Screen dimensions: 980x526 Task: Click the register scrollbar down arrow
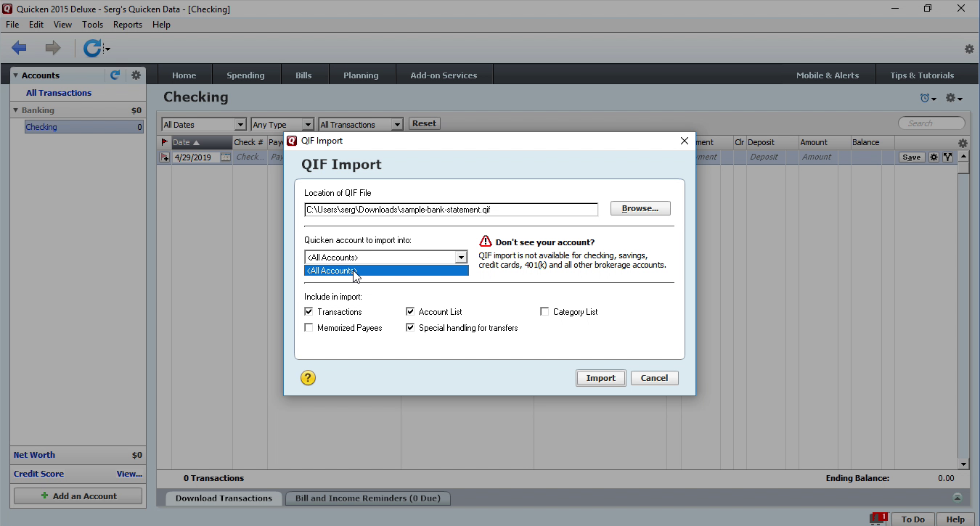click(963, 464)
